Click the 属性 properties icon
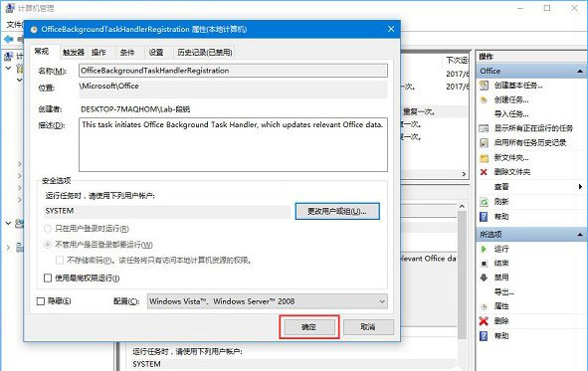Screen dimensions: 588x371 pos(484,306)
